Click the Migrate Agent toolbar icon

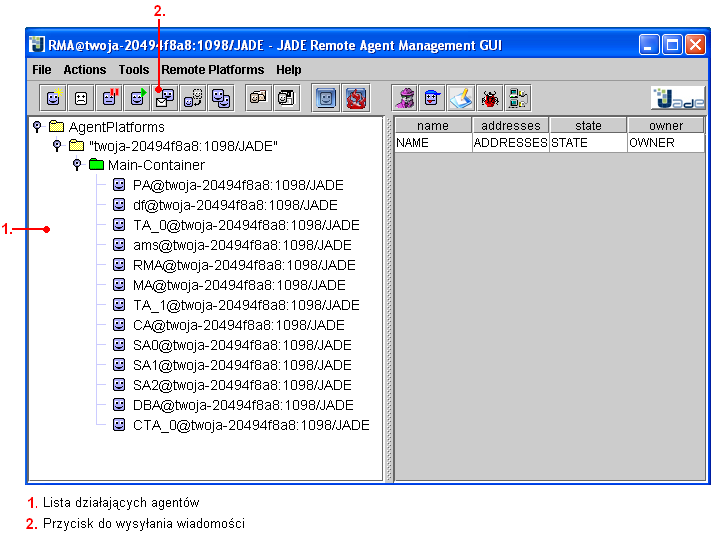[x=193, y=98]
